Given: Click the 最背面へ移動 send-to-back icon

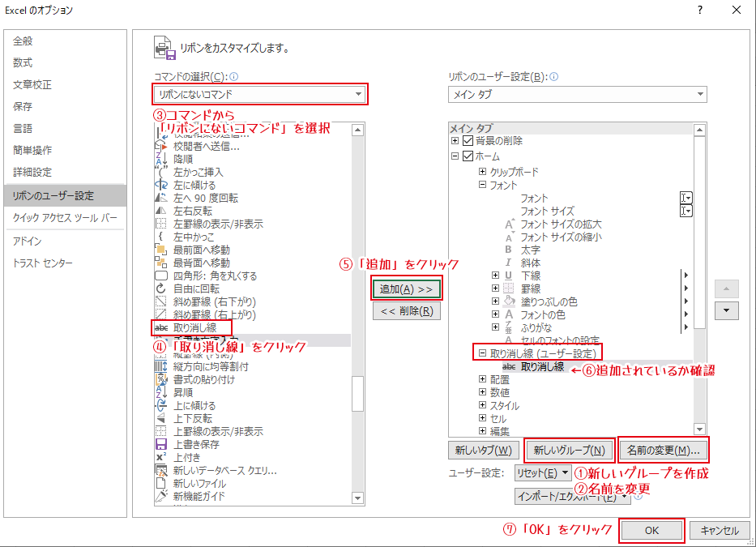Looking at the screenshot, I should tap(161, 263).
